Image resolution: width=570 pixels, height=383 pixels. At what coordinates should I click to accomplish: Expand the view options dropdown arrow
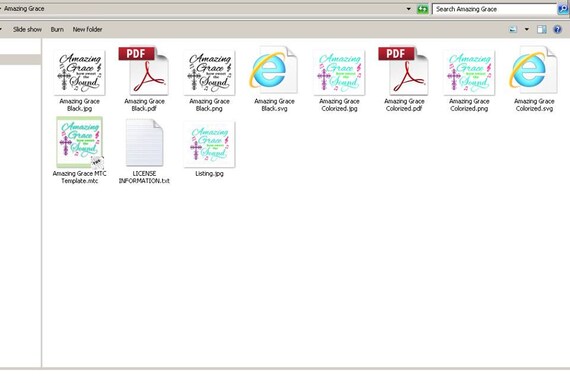tap(527, 29)
